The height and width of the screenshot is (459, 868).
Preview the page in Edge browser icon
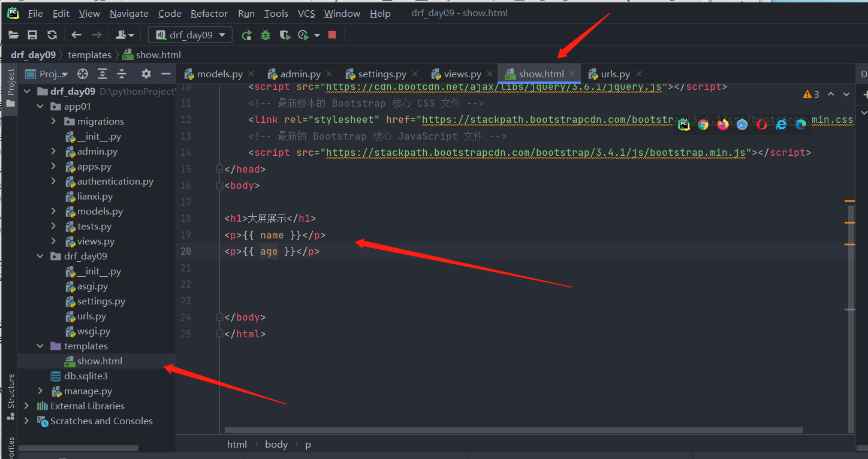[x=801, y=125]
